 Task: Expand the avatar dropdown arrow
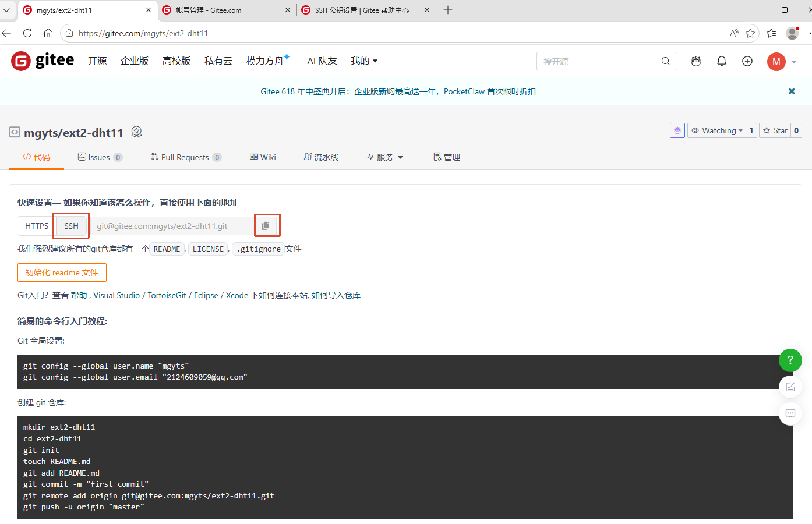(x=794, y=62)
